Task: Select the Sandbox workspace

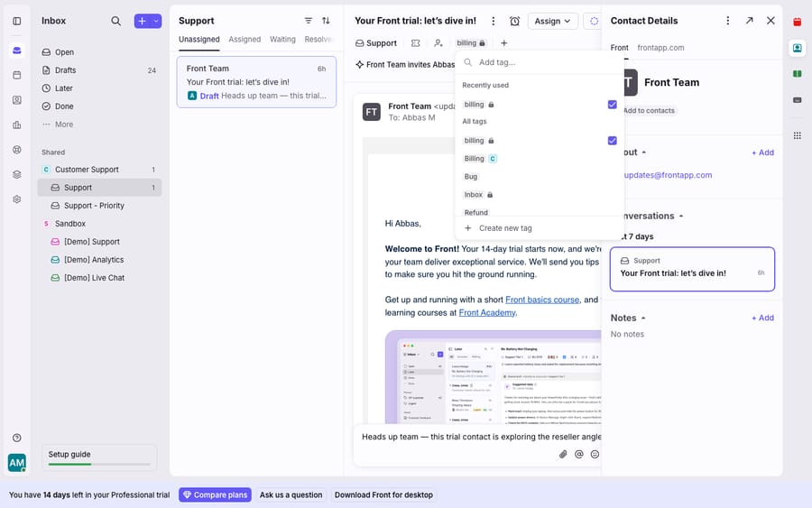Action: tap(99, 224)
